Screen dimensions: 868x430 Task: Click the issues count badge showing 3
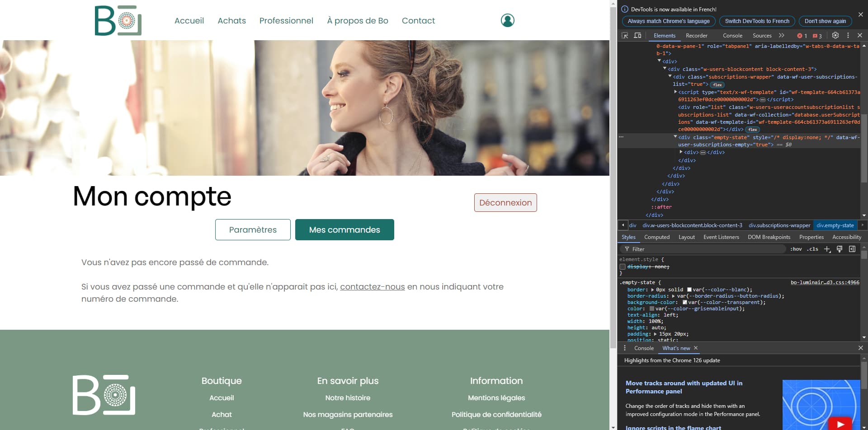point(817,36)
